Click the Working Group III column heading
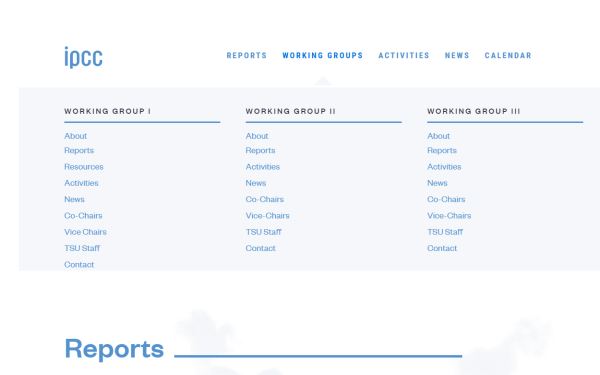The image size is (600, 375). click(x=473, y=111)
